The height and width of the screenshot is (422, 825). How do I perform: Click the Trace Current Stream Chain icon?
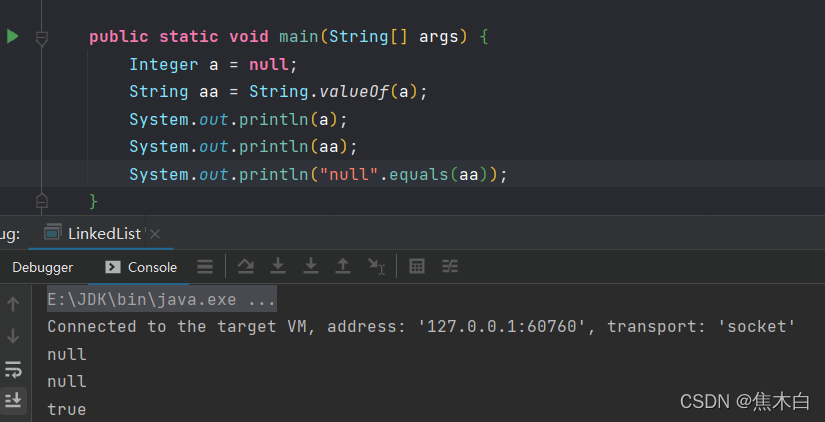click(450, 266)
